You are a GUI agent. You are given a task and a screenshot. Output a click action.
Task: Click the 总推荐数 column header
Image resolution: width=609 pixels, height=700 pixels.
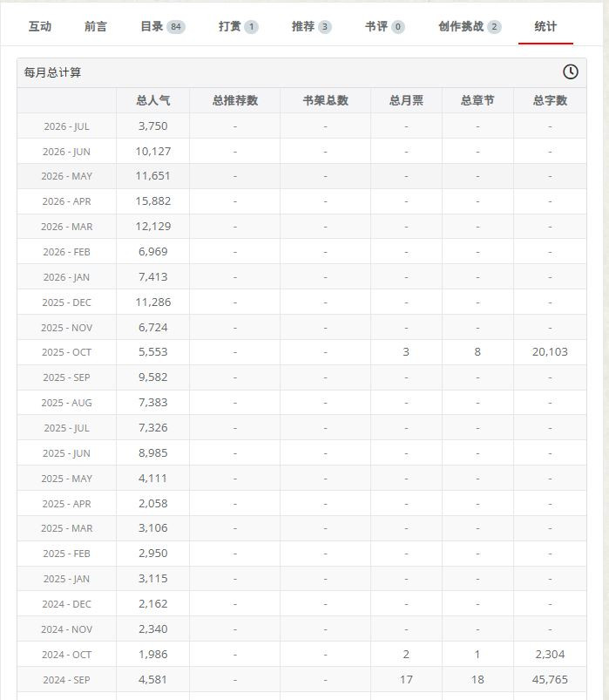[235, 100]
